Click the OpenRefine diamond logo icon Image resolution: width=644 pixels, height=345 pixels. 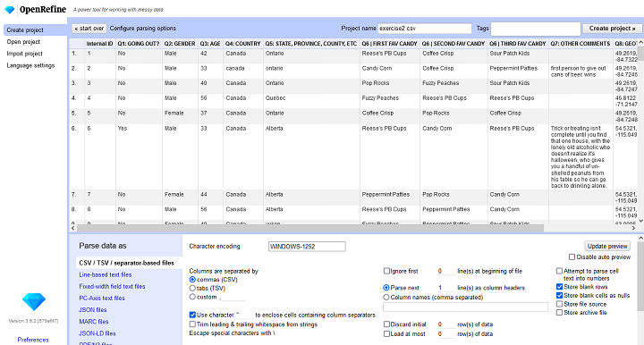10,10
